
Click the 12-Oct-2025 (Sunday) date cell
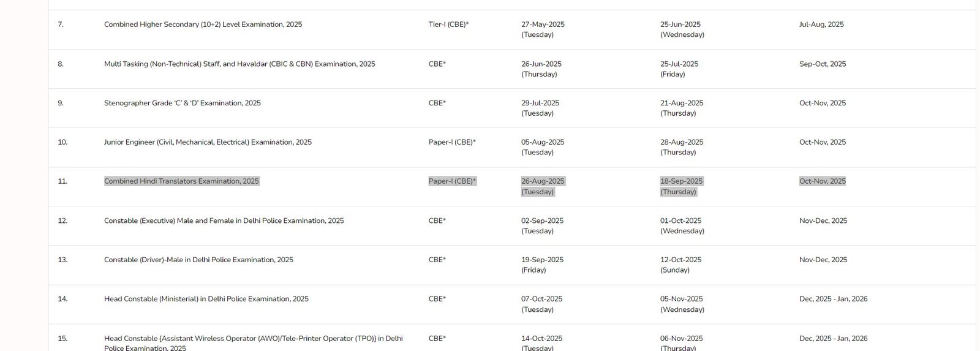pyautogui.click(x=680, y=265)
